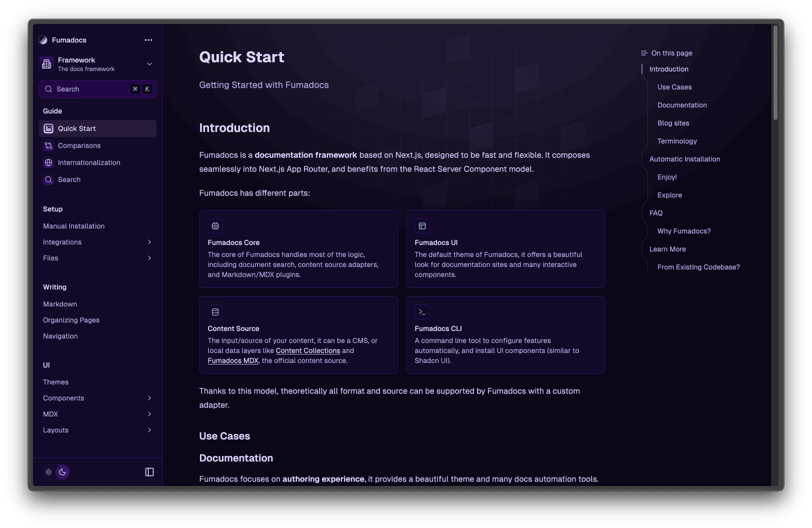Select dark mode moon toggle
The image size is (812, 528).
[x=62, y=472]
